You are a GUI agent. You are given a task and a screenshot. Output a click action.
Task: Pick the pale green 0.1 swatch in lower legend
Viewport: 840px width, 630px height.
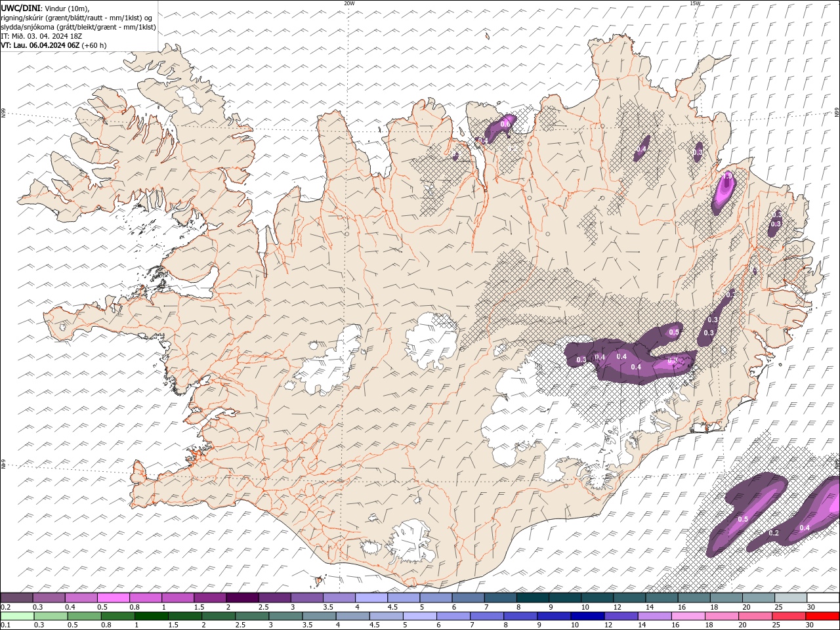tap(17, 616)
